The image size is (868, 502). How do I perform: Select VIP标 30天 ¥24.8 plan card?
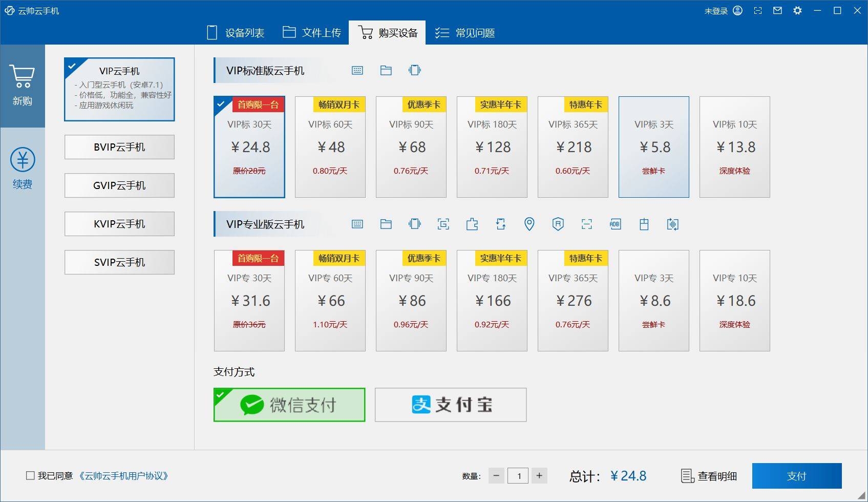click(x=249, y=147)
